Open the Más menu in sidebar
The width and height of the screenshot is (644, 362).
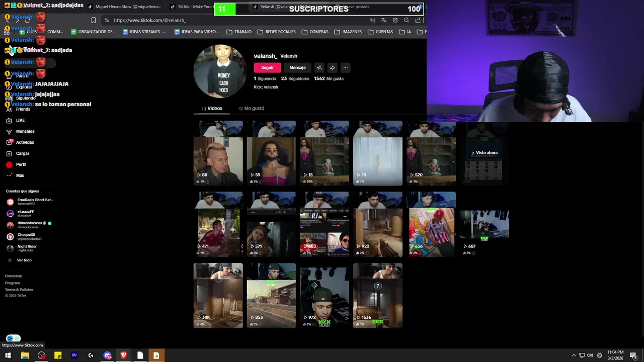point(15,175)
